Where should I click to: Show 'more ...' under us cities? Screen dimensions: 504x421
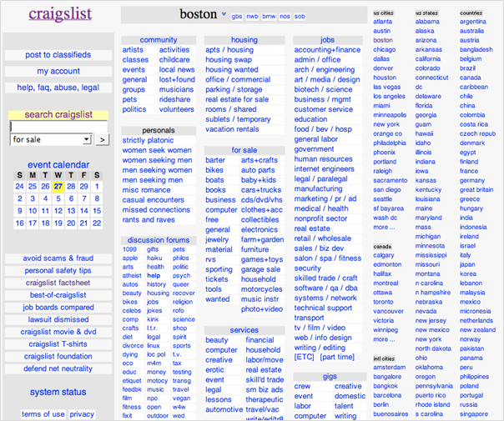(x=384, y=227)
